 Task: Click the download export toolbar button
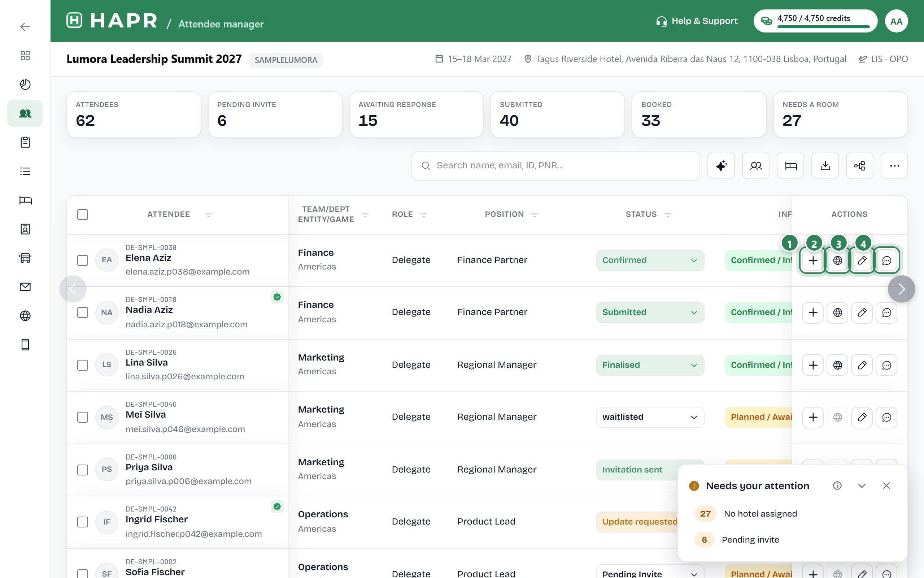pyautogui.click(x=825, y=165)
